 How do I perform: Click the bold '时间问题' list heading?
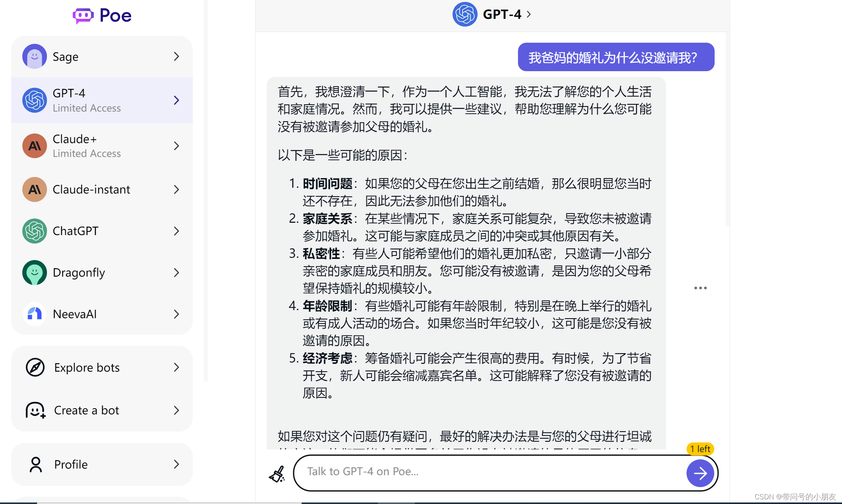point(327,184)
